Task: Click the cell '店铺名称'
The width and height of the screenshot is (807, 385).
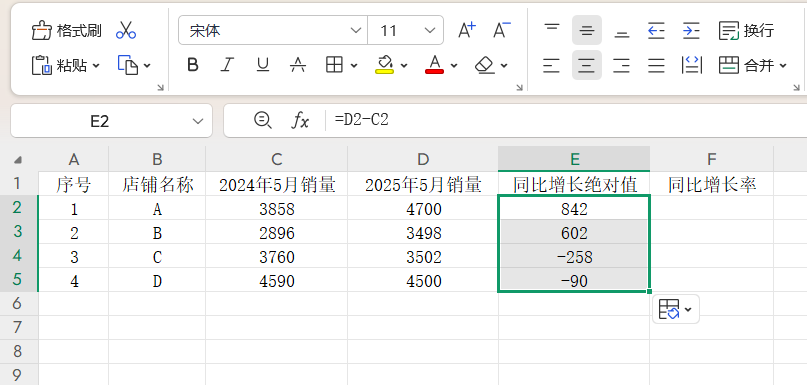Action: tap(157, 184)
